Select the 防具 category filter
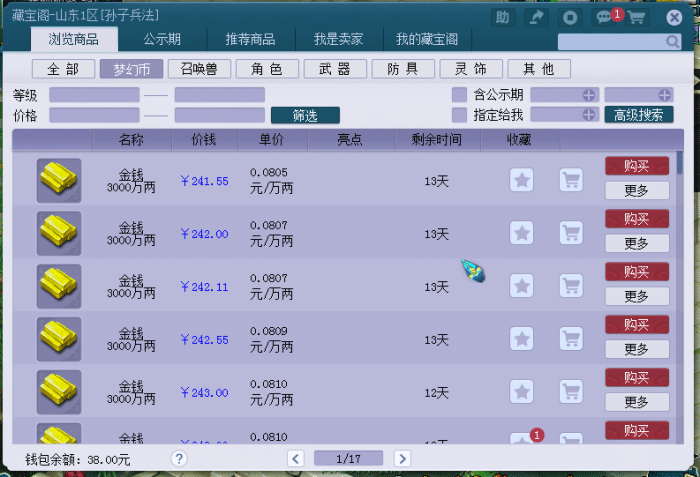Screen dimensions: 700x477 pos(403,69)
